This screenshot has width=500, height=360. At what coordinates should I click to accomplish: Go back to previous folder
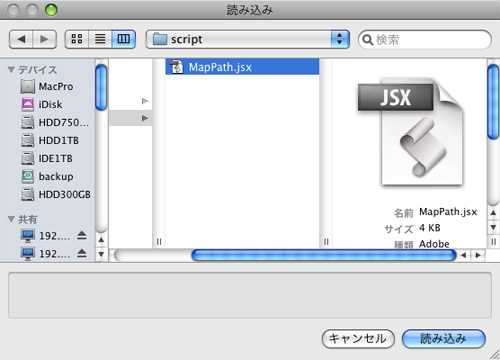click(x=21, y=39)
